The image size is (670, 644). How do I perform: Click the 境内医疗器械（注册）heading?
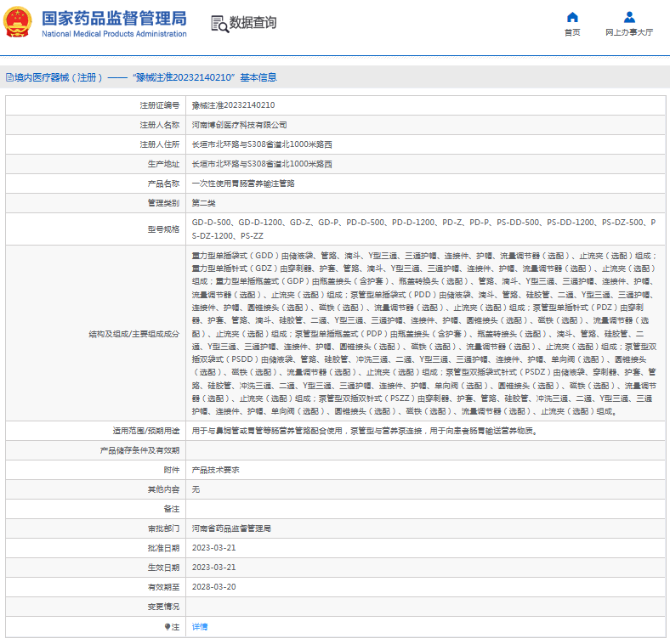point(58,77)
